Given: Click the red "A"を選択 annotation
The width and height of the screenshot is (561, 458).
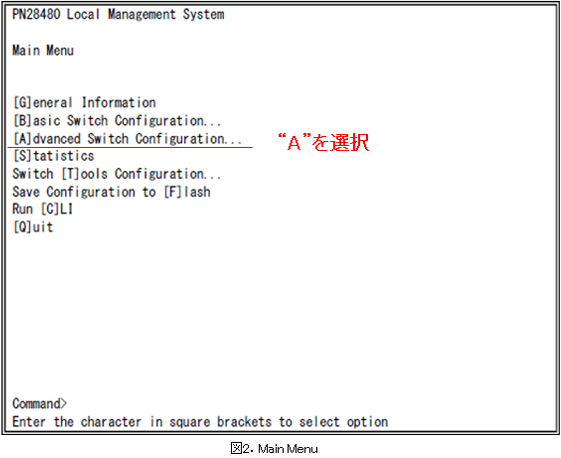Looking at the screenshot, I should pyautogui.click(x=323, y=142).
